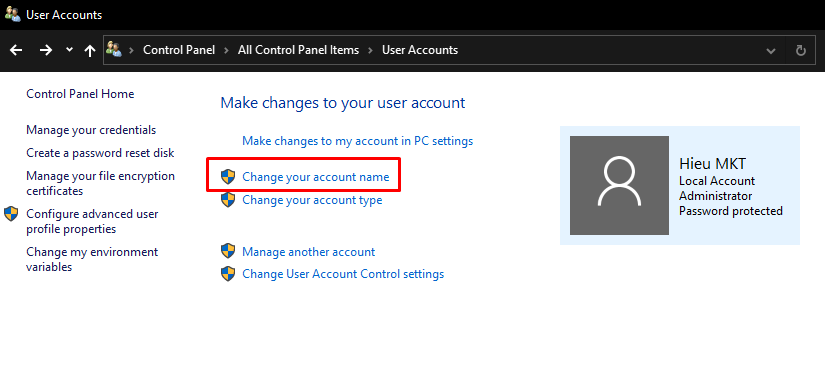The width and height of the screenshot is (825, 377).
Task: Open recent locations dropdown arrow
Action: click(69, 50)
